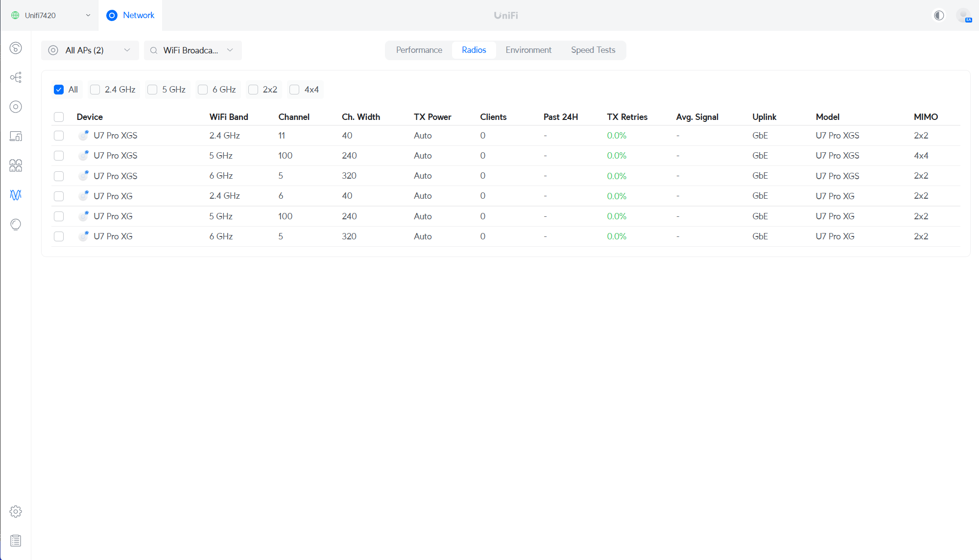979x560 pixels.
Task: Select checkbox for U7 Pro XGS 2.4 GHz row
Action: pyautogui.click(x=59, y=136)
